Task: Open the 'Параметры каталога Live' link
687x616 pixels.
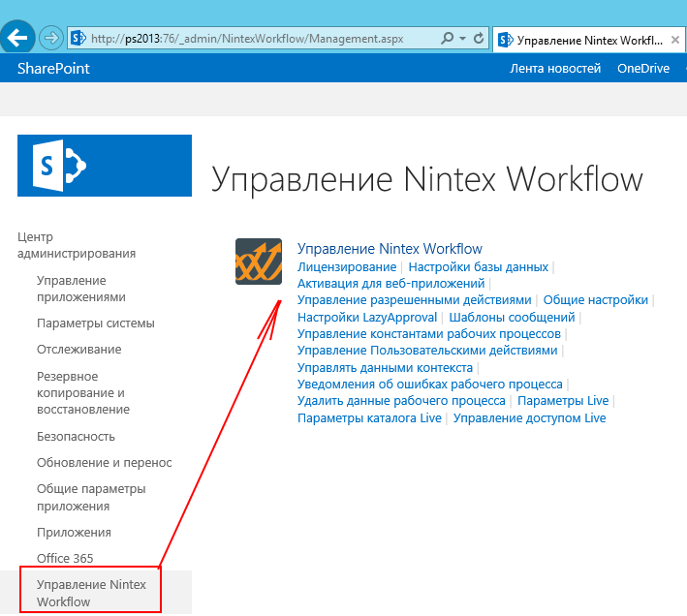Action: click(369, 418)
